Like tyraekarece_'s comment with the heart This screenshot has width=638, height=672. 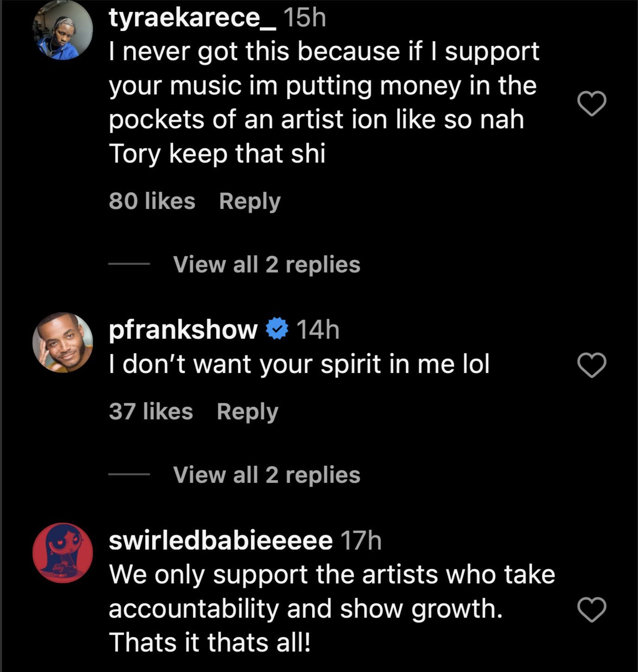[x=592, y=103]
